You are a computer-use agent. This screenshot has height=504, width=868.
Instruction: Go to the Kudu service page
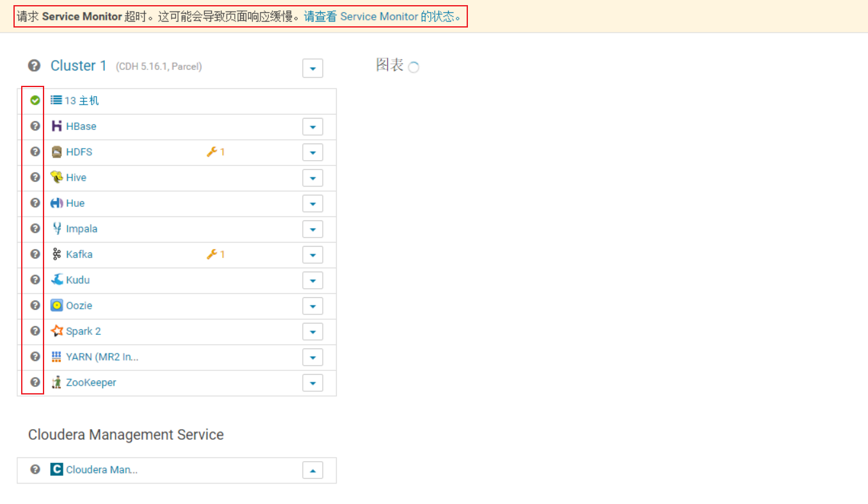(77, 280)
